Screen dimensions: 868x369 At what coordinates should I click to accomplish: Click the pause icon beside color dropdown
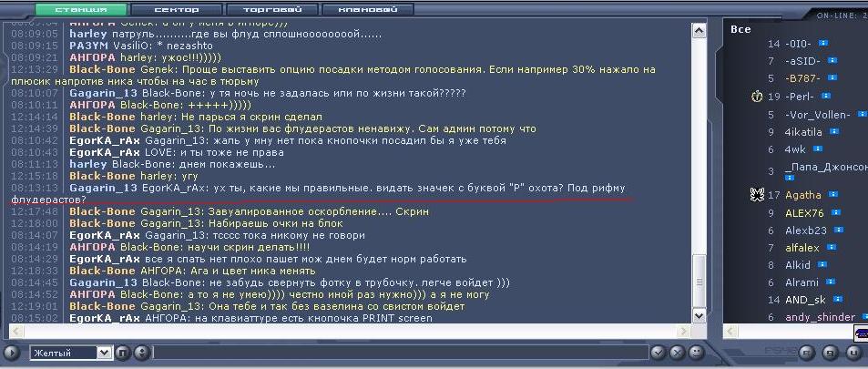tap(122, 353)
